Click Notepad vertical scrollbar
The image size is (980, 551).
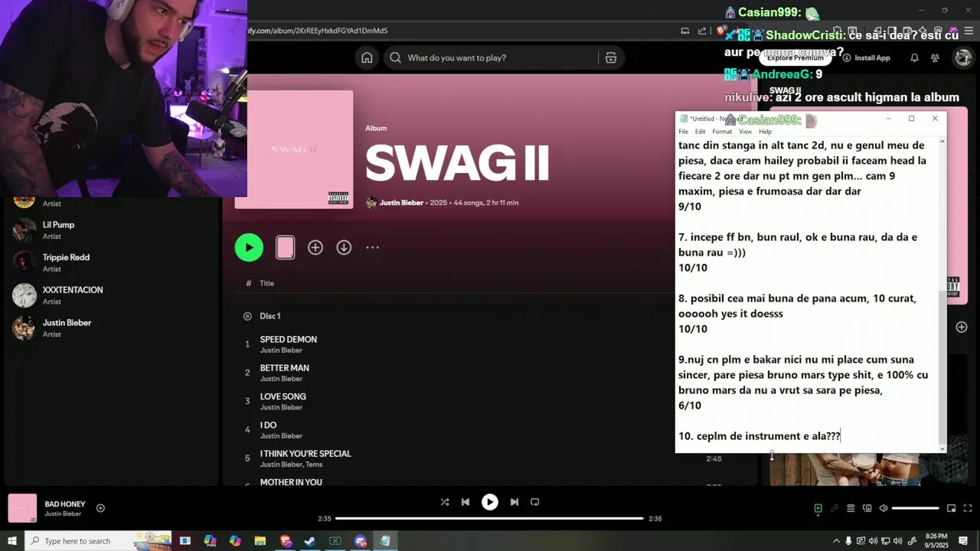942,295
